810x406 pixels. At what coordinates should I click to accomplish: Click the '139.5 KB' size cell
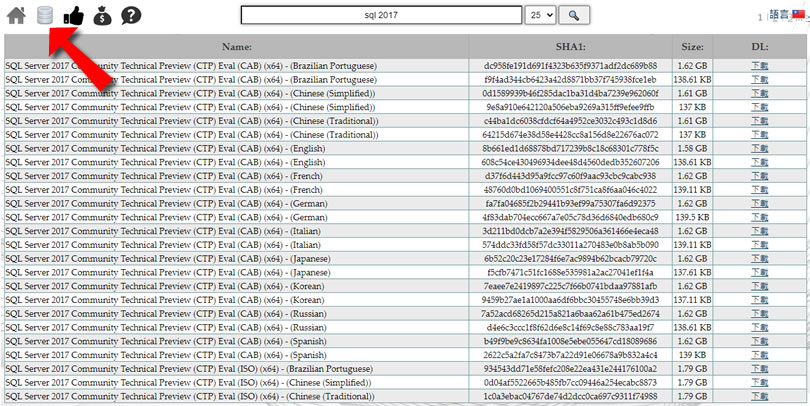[x=692, y=217]
